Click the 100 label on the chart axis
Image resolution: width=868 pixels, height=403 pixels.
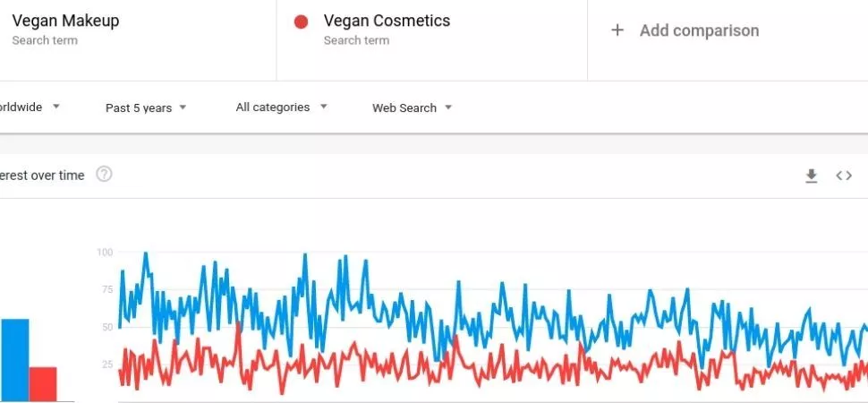click(x=105, y=253)
